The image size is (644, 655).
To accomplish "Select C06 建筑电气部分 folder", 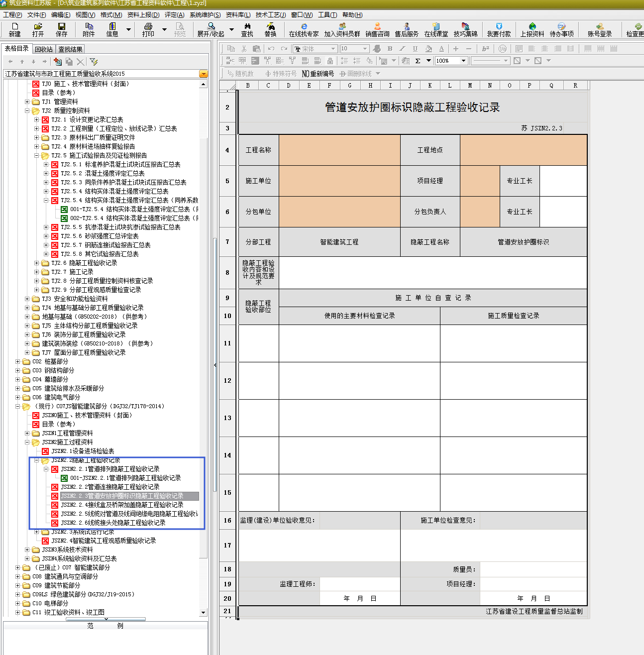I will (56, 397).
